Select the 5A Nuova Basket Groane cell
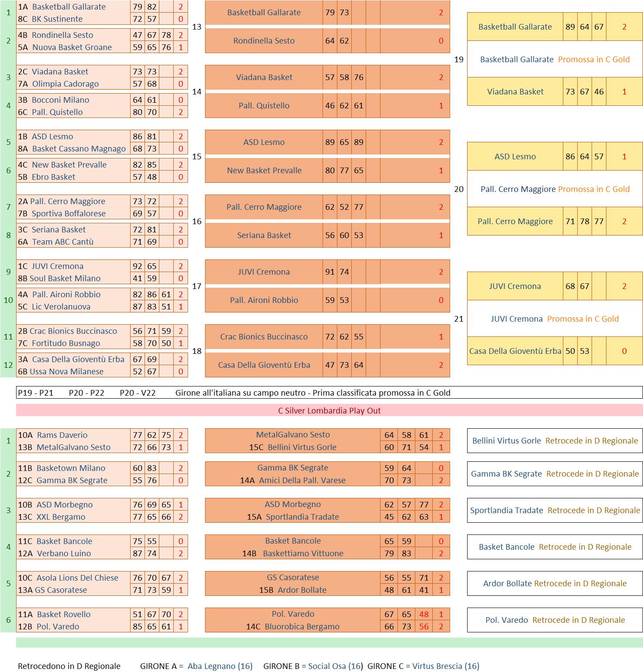The image size is (643, 672). 72,47
